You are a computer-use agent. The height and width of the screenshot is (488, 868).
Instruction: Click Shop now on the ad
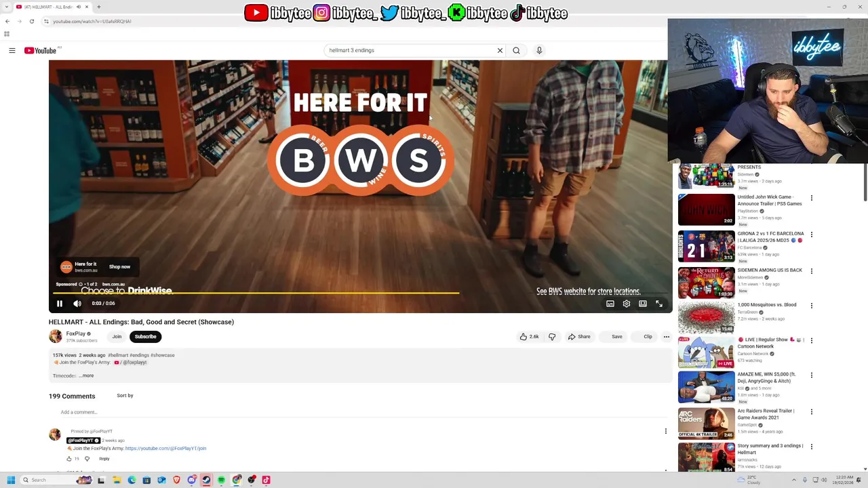119,267
